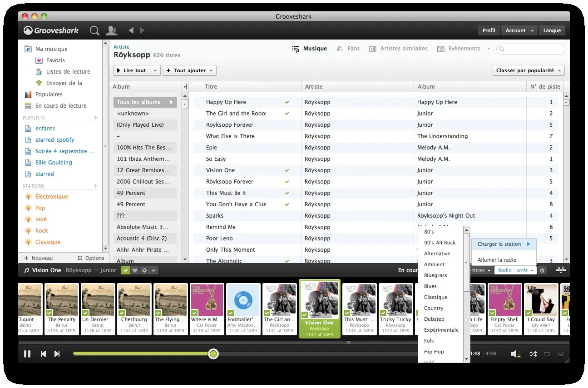Open Favoris in the sidebar
The height and width of the screenshot is (388, 588).
click(55, 60)
